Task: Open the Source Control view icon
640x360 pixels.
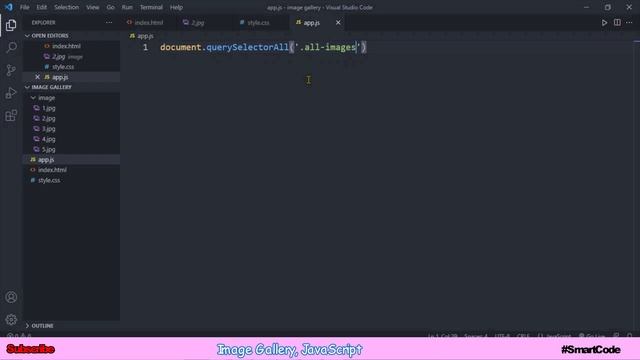Action: point(11,70)
